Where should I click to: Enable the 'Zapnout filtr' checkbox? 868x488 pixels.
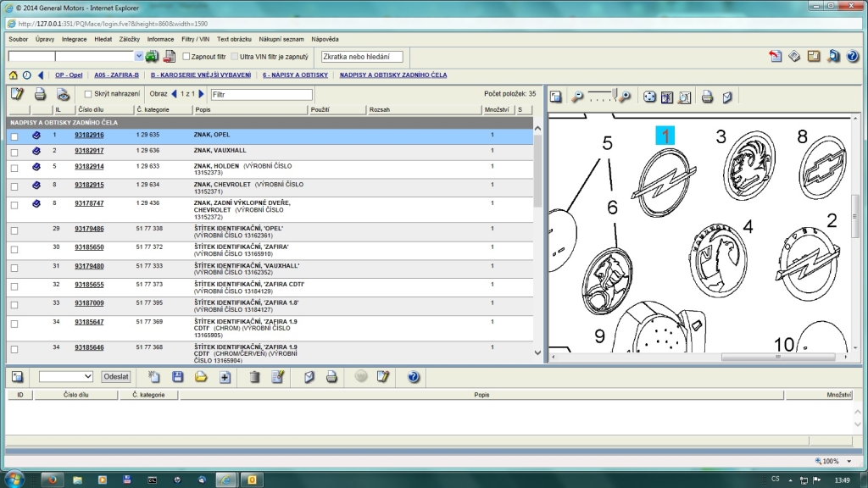click(x=186, y=57)
